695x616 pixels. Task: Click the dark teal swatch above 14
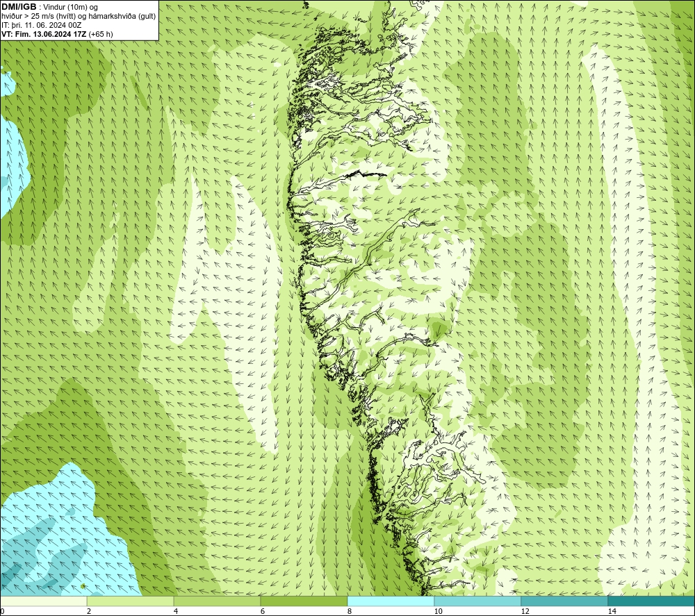point(652,601)
